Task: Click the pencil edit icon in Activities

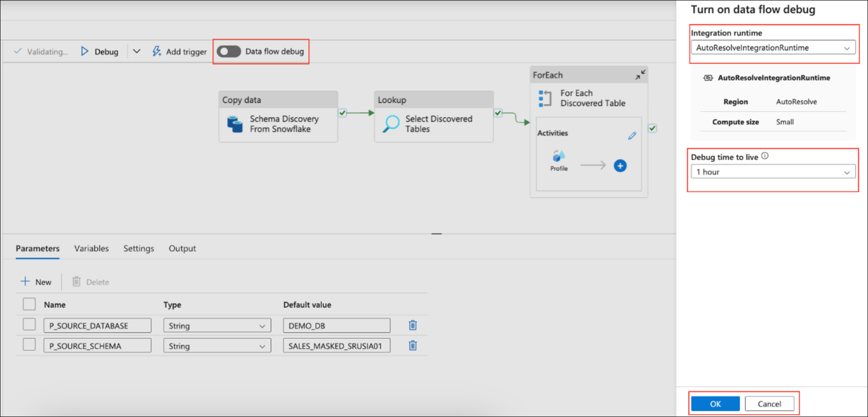Action: point(632,136)
